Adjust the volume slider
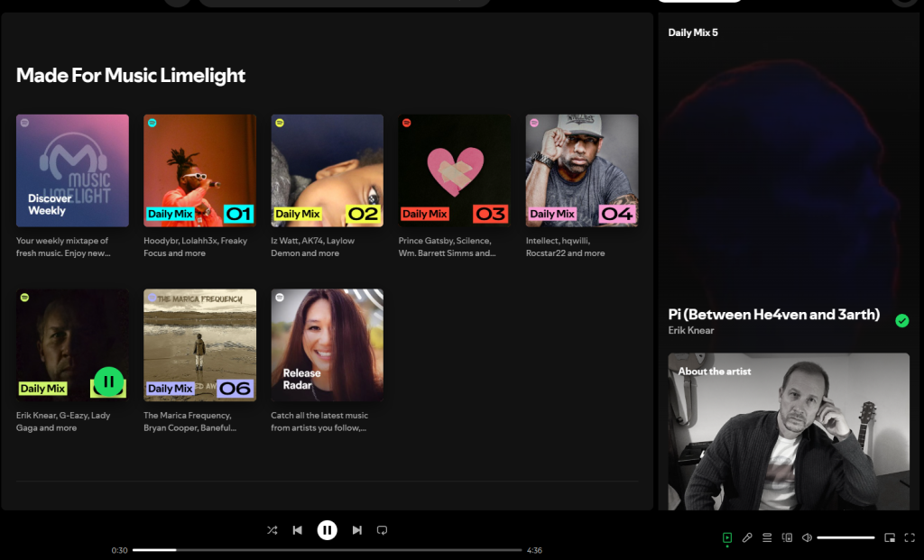Screen dimensions: 924x560 coord(845,537)
